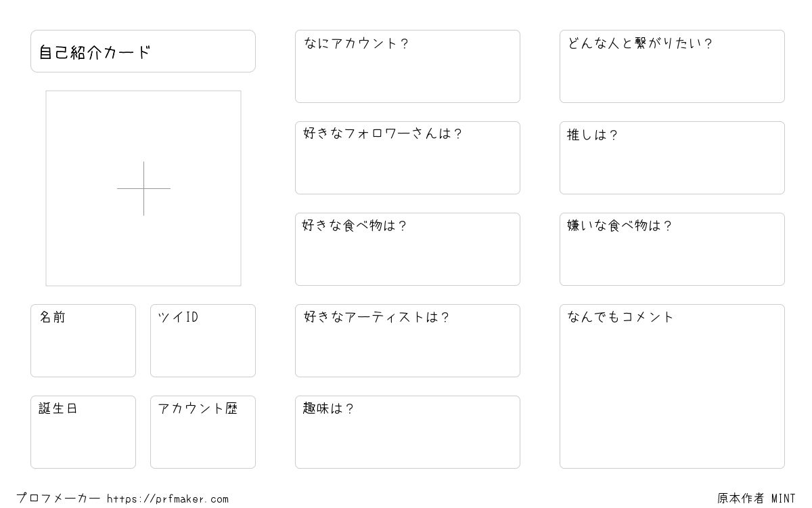Image resolution: width=812 pixels, height=508 pixels.
Task: Click the 嫌いな食べ物は？ box
Action: click(672, 249)
